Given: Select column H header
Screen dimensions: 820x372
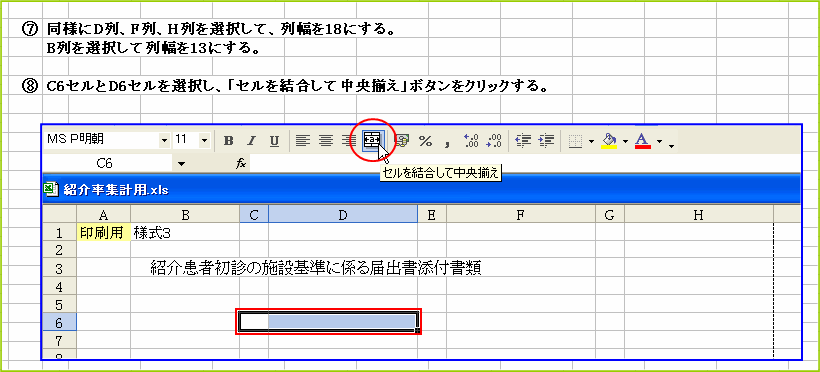Looking at the screenshot, I should tap(699, 215).
